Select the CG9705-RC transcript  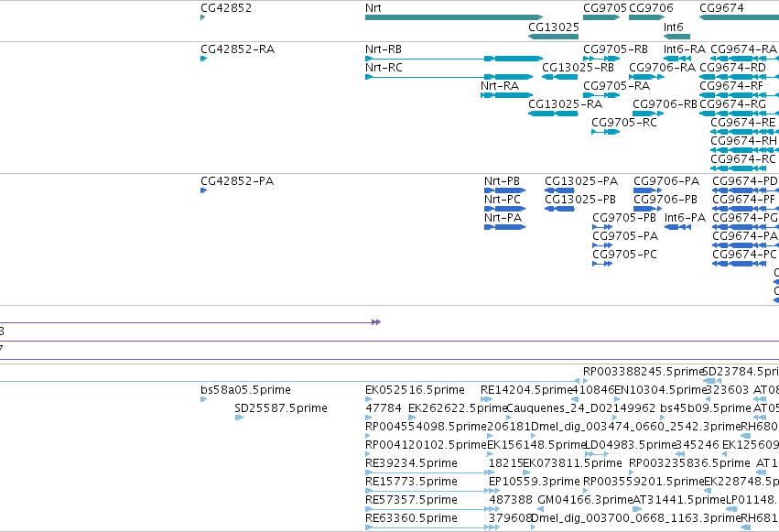[x=605, y=132]
